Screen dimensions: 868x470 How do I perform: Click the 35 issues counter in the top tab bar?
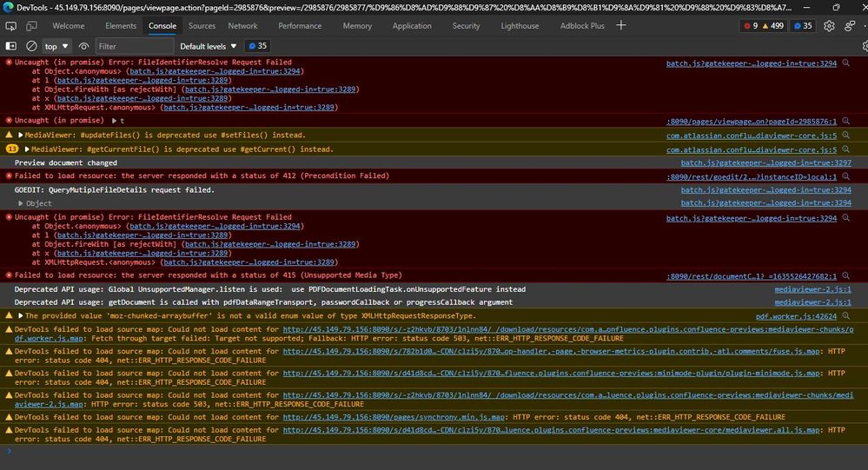tap(803, 26)
